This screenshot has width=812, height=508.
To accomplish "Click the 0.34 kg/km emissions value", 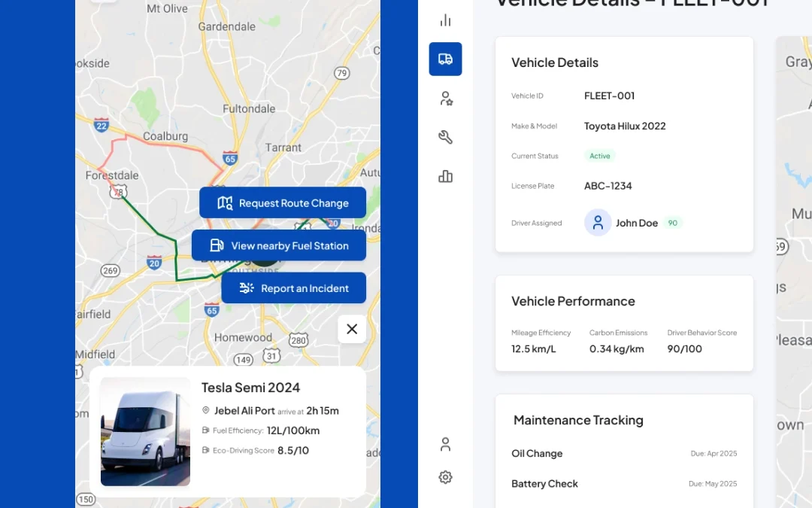I will 617,349.
